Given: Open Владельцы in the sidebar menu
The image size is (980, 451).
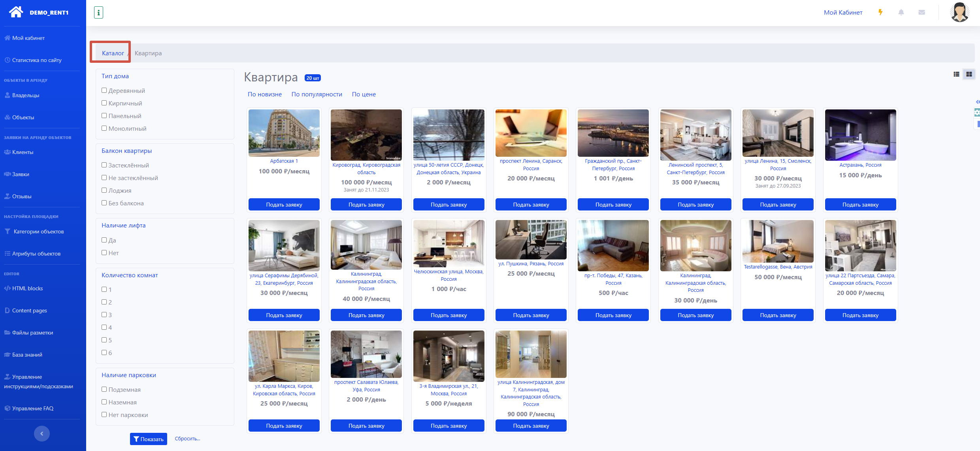Looking at the screenshot, I should 26,95.
